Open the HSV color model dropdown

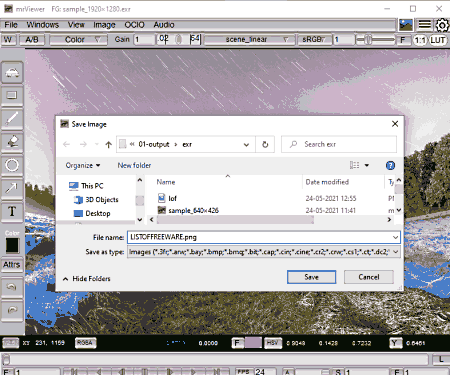(273, 343)
